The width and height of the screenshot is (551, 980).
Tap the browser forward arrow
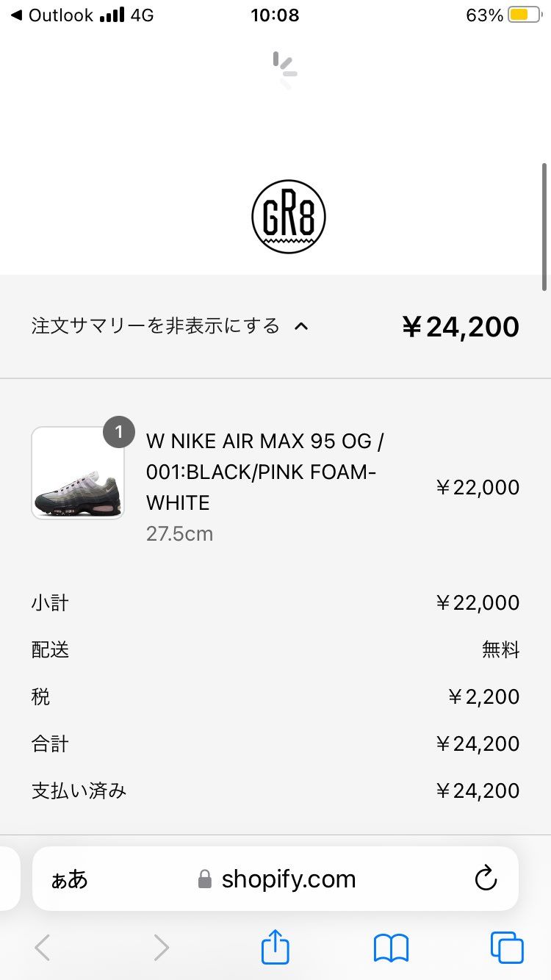point(161,948)
